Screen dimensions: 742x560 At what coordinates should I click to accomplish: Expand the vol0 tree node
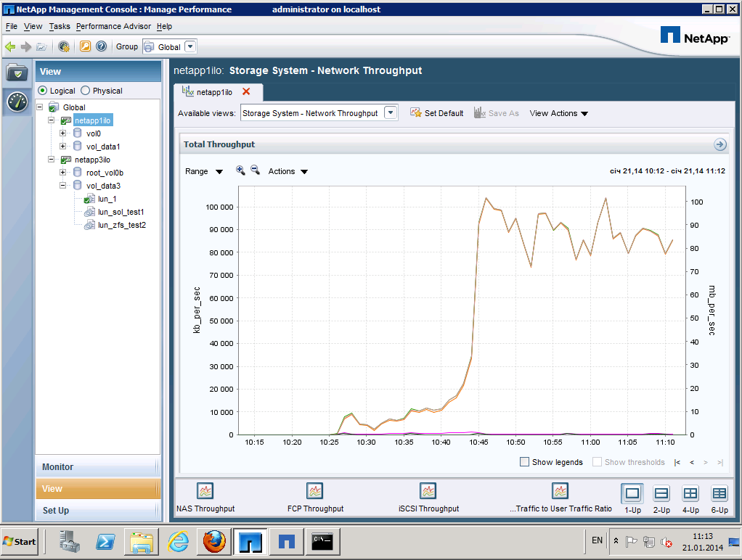click(62, 133)
